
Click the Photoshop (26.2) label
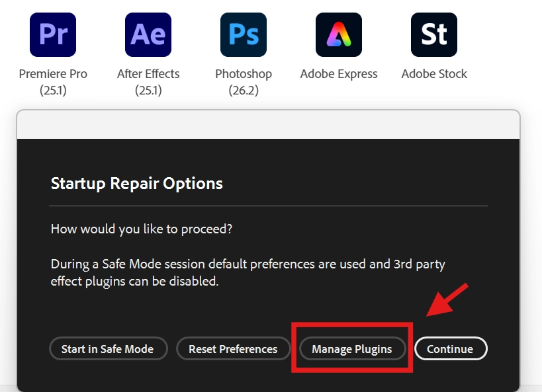244,82
